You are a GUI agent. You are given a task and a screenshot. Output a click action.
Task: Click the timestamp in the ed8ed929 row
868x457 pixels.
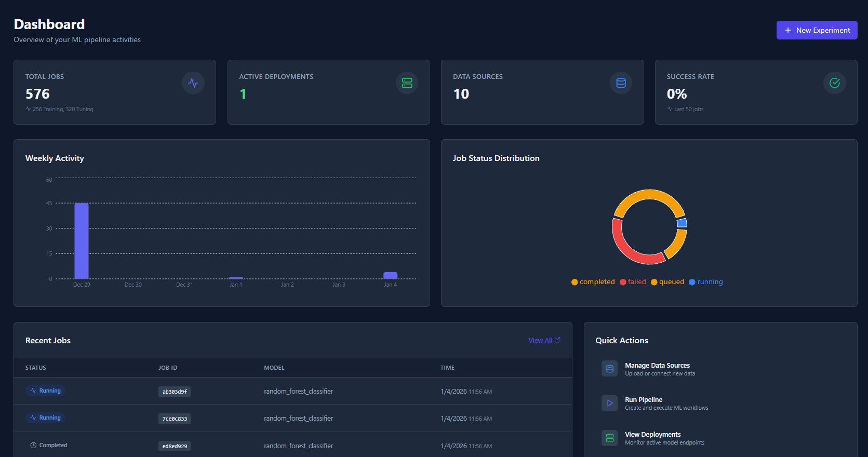point(466,446)
